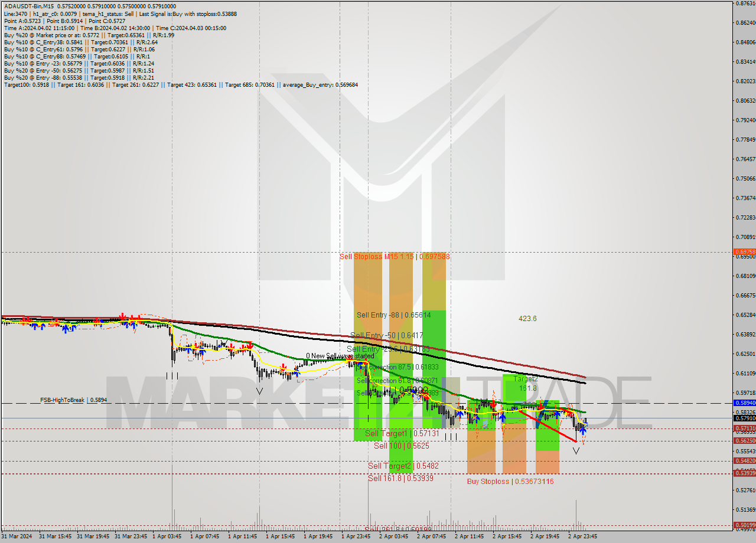Image resolution: width=756 pixels, height=543 pixels.
Task: Click the ADAUSDT-Bin,M15 symbol title
Action: point(29,6)
